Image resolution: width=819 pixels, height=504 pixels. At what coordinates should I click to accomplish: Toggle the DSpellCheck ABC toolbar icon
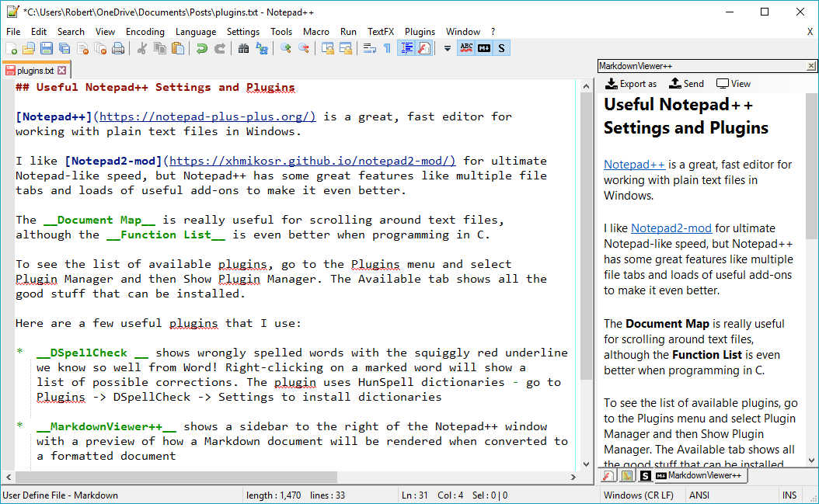pos(466,49)
